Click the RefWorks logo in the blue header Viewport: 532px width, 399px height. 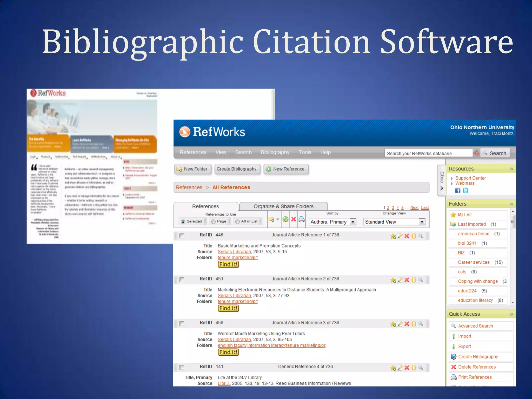[x=212, y=132]
